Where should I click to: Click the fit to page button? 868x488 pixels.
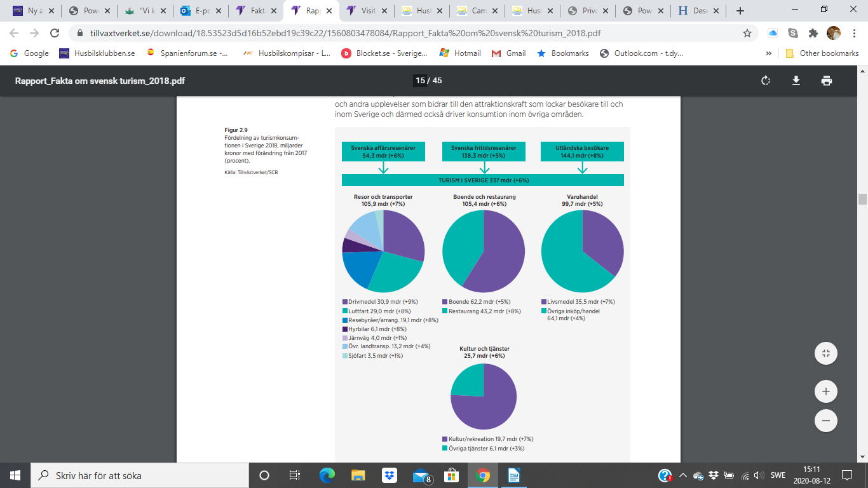pos(826,354)
